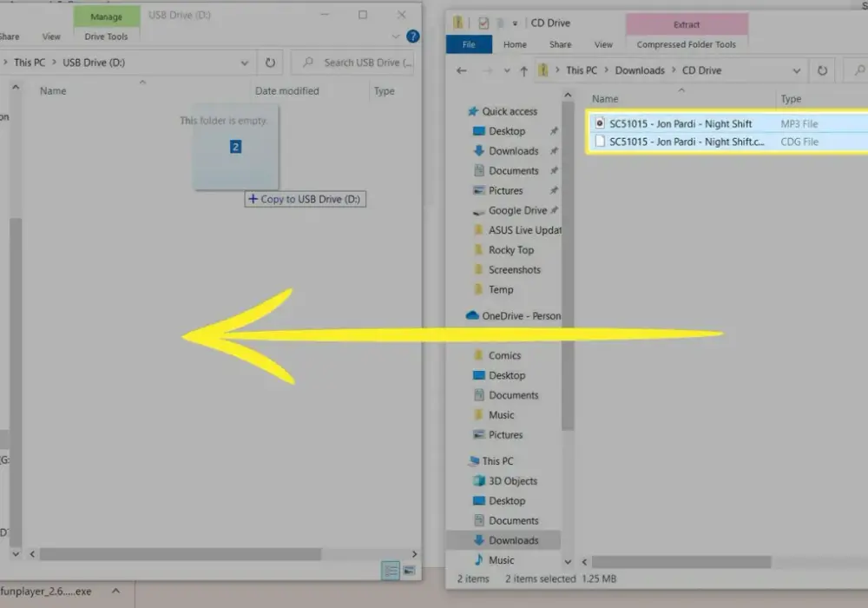Open the Comics folder
This screenshot has height=608, width=868.
click(x=504, y=355)
